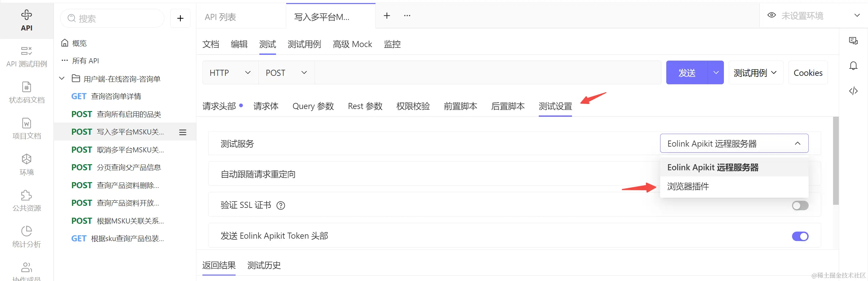Screen dimensions: 868x281
Task: Collapse the 测试服务 dropdown selector
Action: point(734,144)
